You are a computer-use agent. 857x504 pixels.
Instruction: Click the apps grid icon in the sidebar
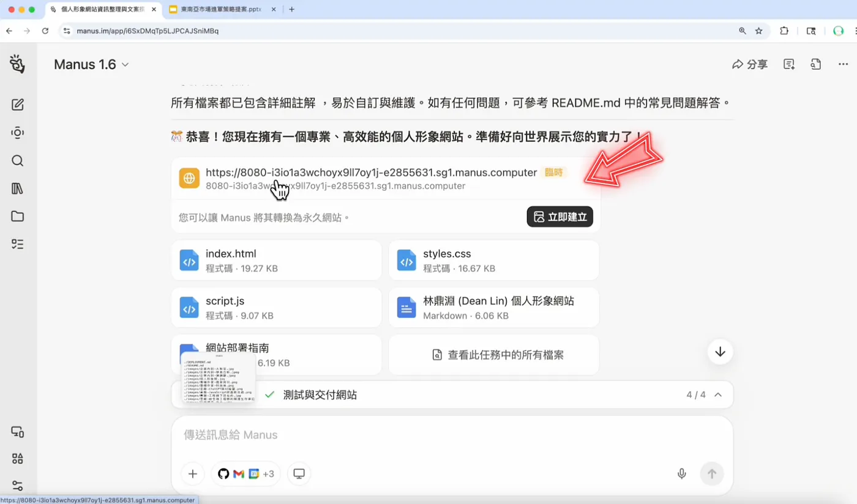[18, 459]
